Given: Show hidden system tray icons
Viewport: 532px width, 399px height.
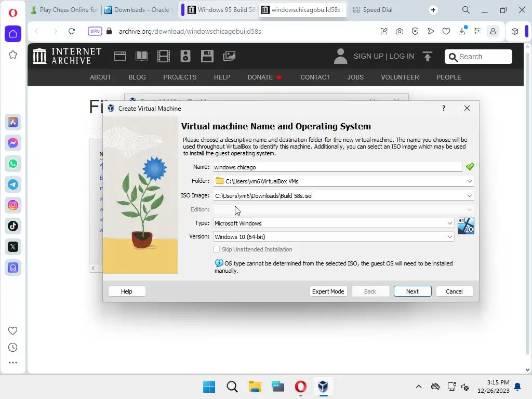Looking at the screenshot, I should pyautogui.click(x=419, y=387).
